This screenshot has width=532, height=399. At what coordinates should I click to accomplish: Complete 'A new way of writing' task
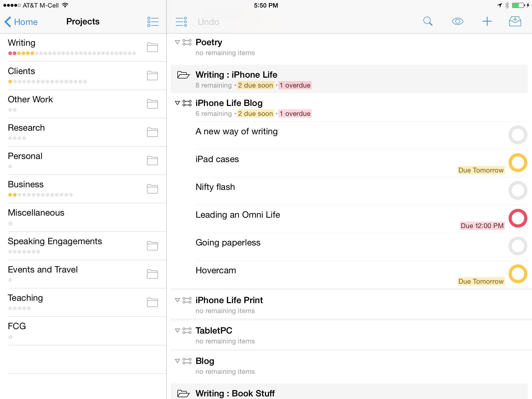pyautogui.click(x=518, y=135)
